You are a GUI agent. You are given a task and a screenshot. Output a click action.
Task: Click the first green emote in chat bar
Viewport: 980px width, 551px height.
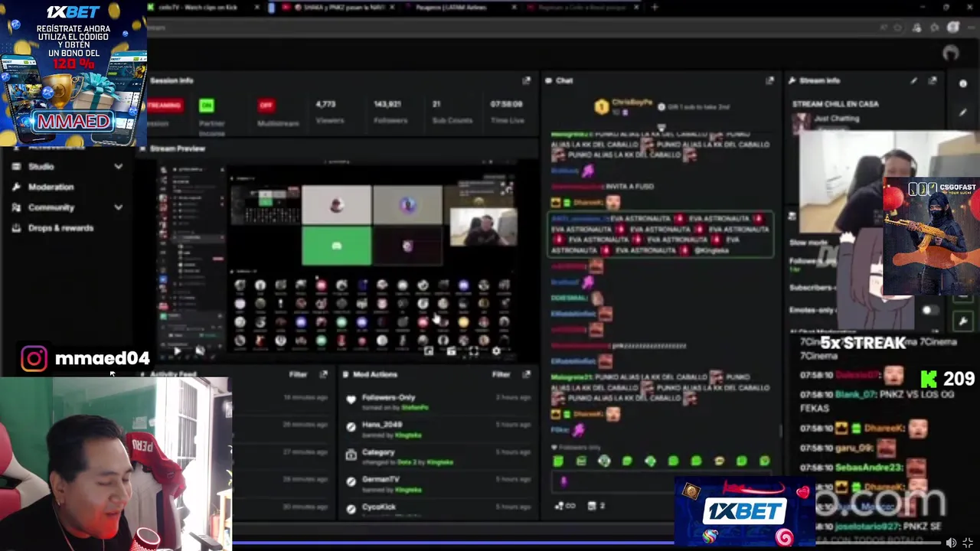tap(558, 461)
